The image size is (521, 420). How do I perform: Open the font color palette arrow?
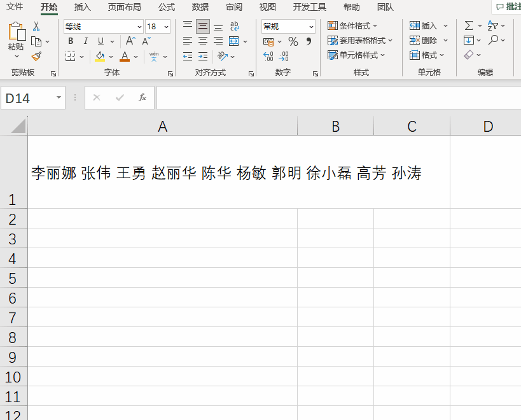tap(136, 57)
